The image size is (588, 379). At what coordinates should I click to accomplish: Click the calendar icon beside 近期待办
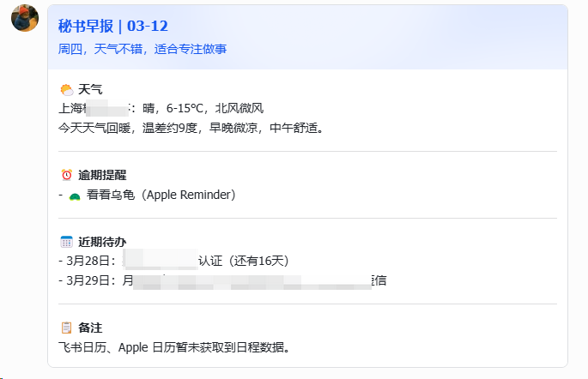[x=66, y=242]
